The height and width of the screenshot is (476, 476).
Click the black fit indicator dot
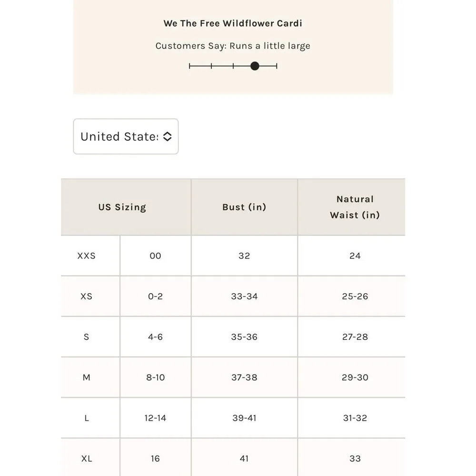(x=255, y=66)
